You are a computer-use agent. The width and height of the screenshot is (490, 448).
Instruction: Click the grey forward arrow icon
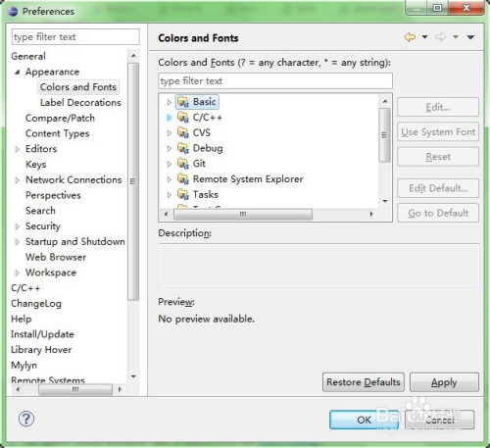440,37
